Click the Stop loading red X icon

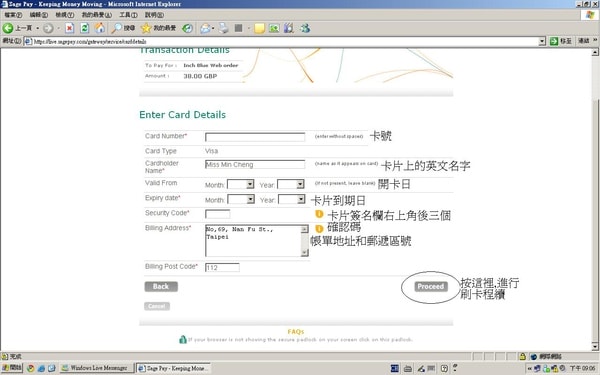(x=69, y=28)
